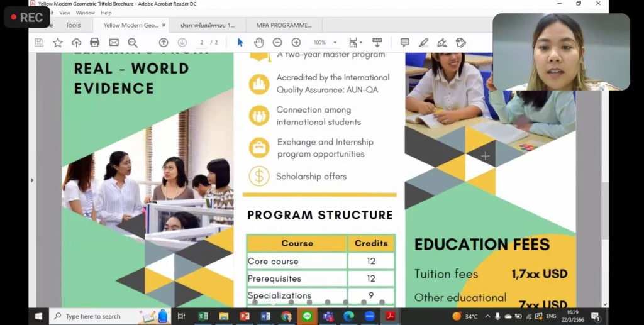Click the 'Credits' column header
The width and height of the screenshot is (644, 325).
coord(371,243)
